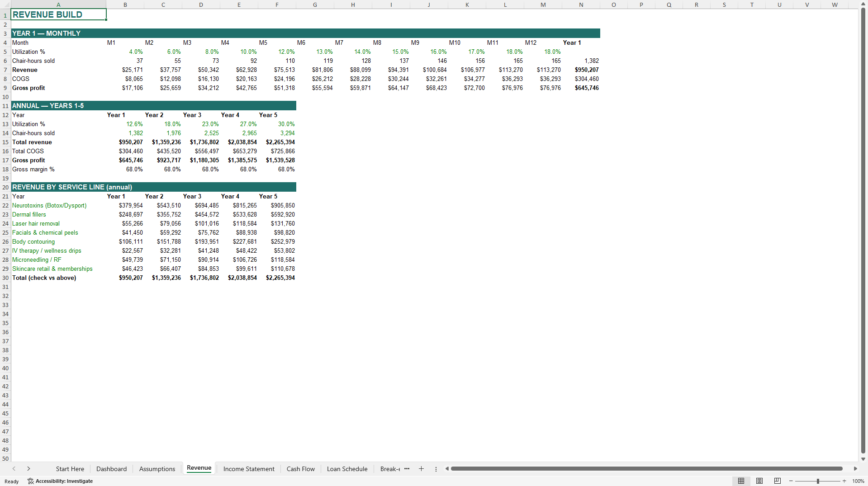Select REVENUE BY SERVICE LINE header cell
Image resolution: width=868 pixels, height=486 pixels.
coord(58,187)
